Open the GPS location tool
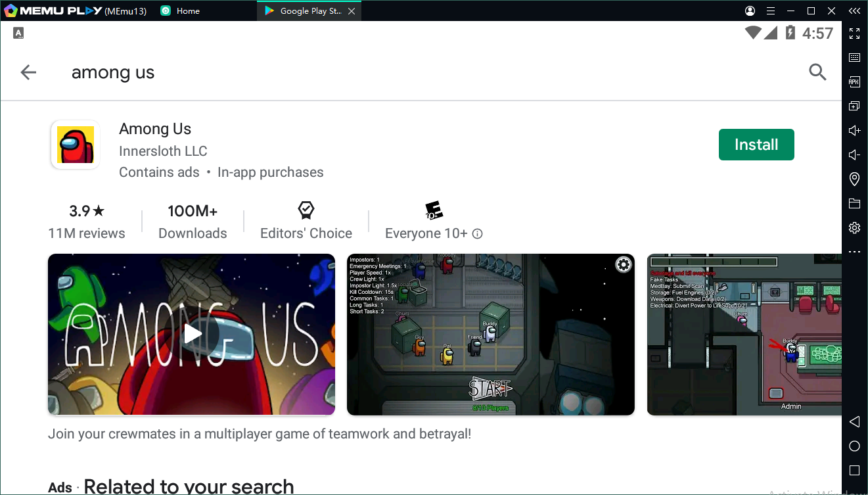 [x=854, y=179]
